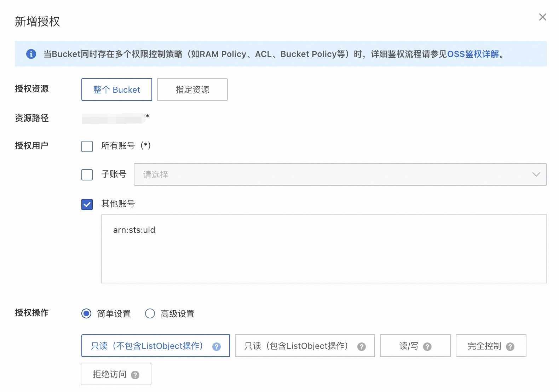The height and width of the screenshot is (392, 559).
Task: Choose the 读/写 permission option
Action: (415, 346)
